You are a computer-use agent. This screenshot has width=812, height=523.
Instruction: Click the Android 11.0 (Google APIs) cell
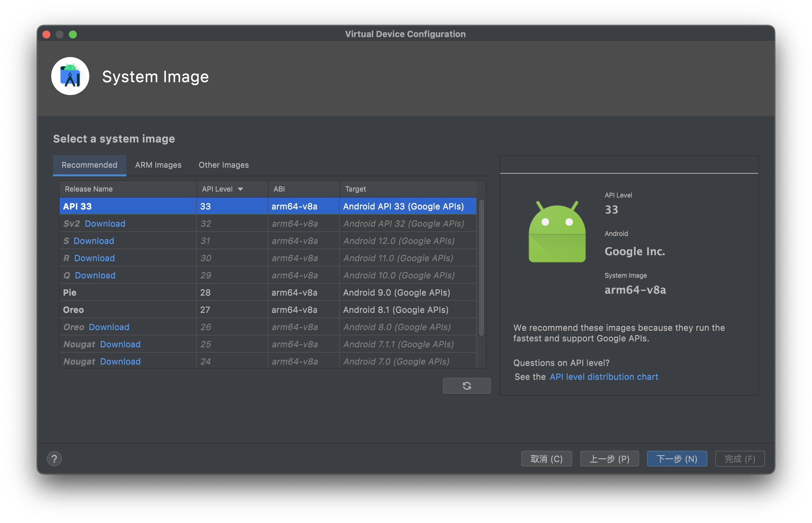408,258
